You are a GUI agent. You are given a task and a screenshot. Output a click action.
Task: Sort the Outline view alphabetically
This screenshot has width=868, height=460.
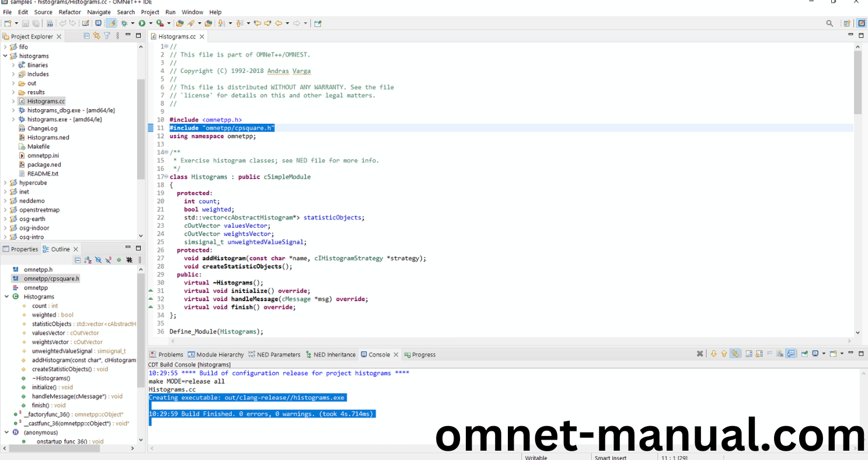(88, 260)
